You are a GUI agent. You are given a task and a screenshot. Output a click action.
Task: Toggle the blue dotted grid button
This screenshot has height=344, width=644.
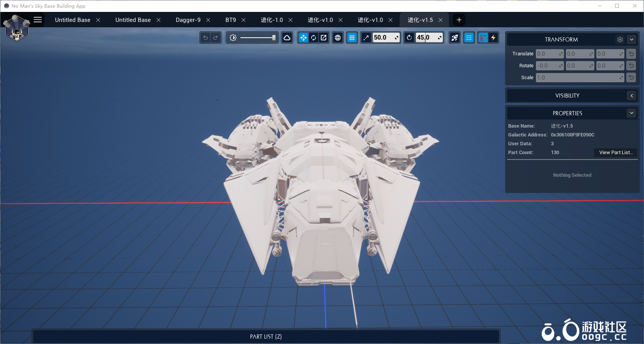pos(469,38)
